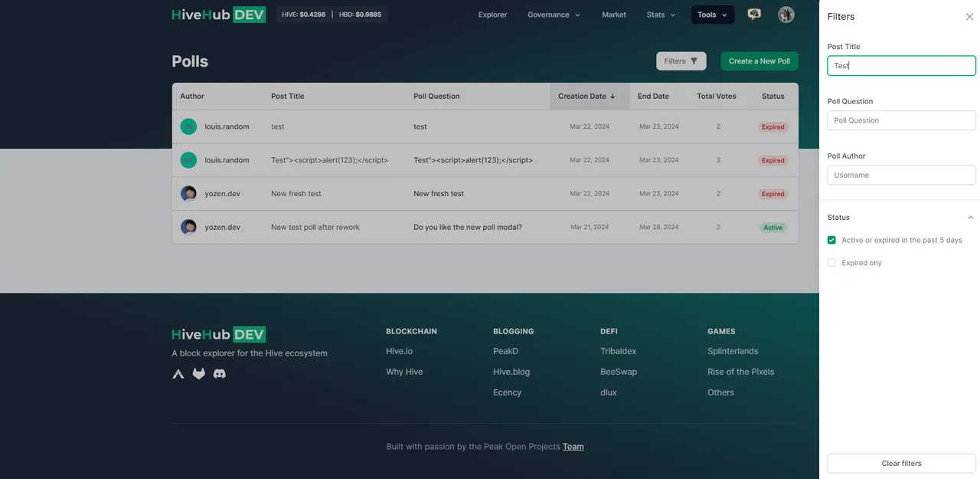The image size is (980, 479).
Task: Click 'Create a New Poll' button
Action: pos(759,61)
